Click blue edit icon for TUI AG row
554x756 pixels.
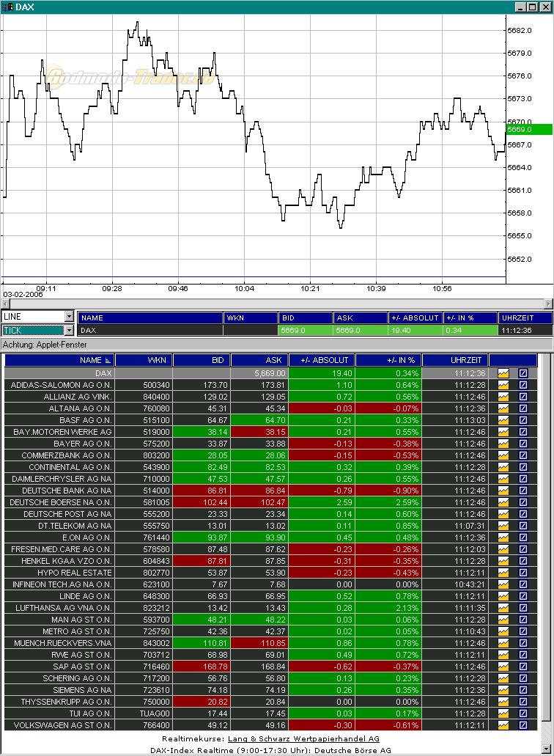523,713
